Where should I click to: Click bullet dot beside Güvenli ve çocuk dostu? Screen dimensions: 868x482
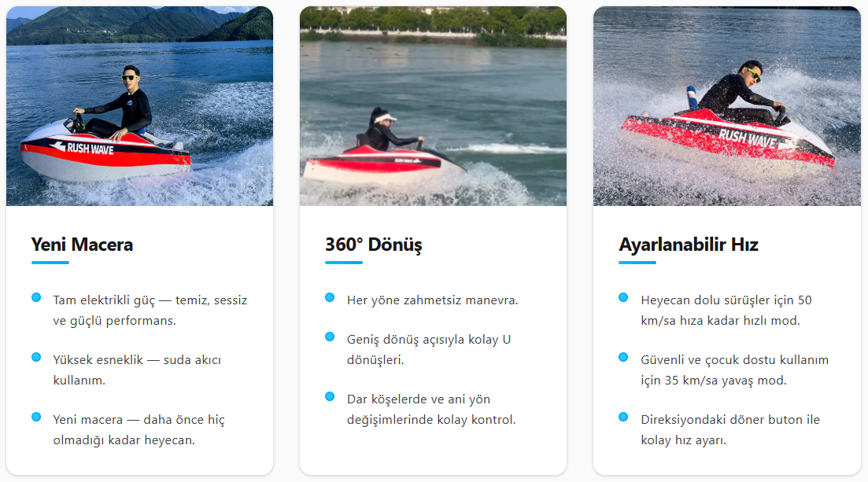[x=623, y=357]
